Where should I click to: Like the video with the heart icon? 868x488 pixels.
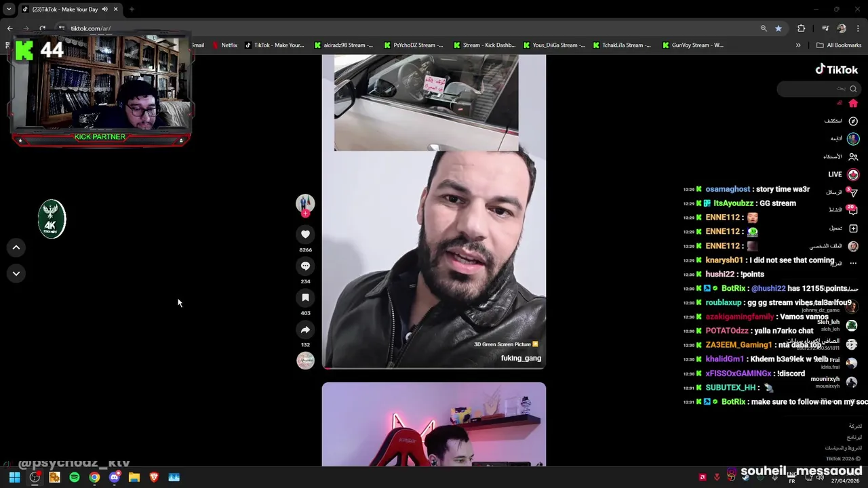(x=305, y=234)
